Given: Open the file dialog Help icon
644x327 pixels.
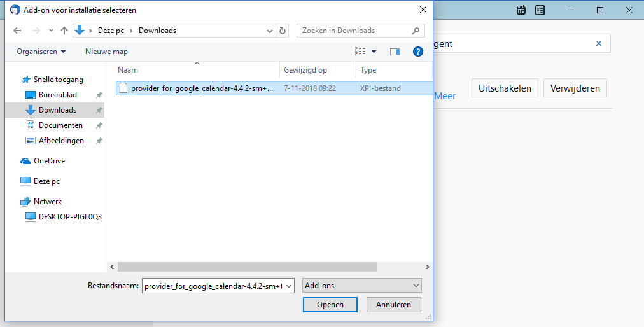Looking at the screenshot, I should tap(418, 52).
